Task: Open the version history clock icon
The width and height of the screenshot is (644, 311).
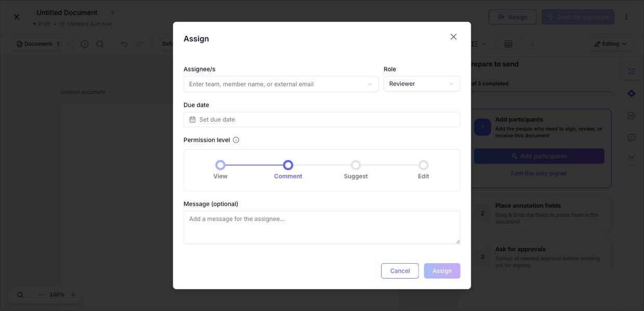Action: tap(85, 44)
